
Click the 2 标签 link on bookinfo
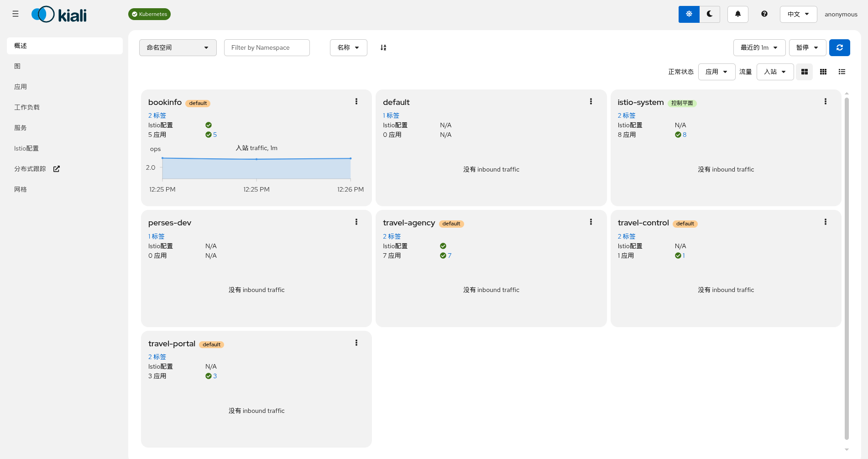(157, 115)
